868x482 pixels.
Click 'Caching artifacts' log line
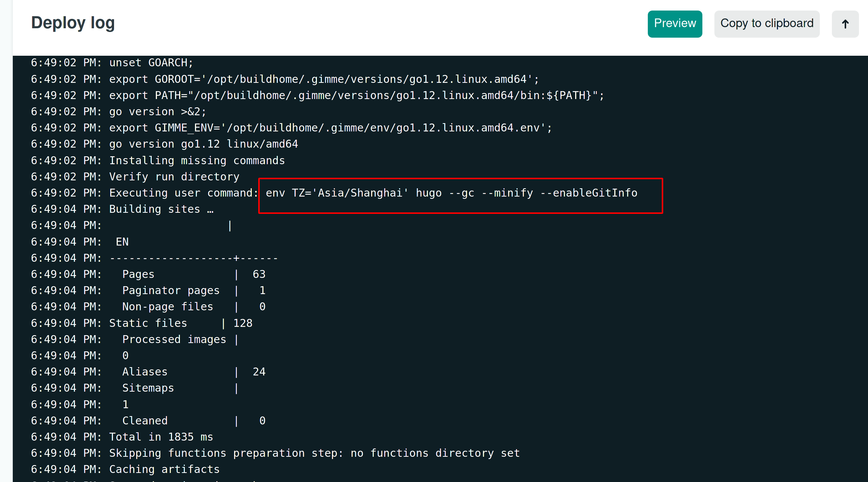[x=125, y=469]
